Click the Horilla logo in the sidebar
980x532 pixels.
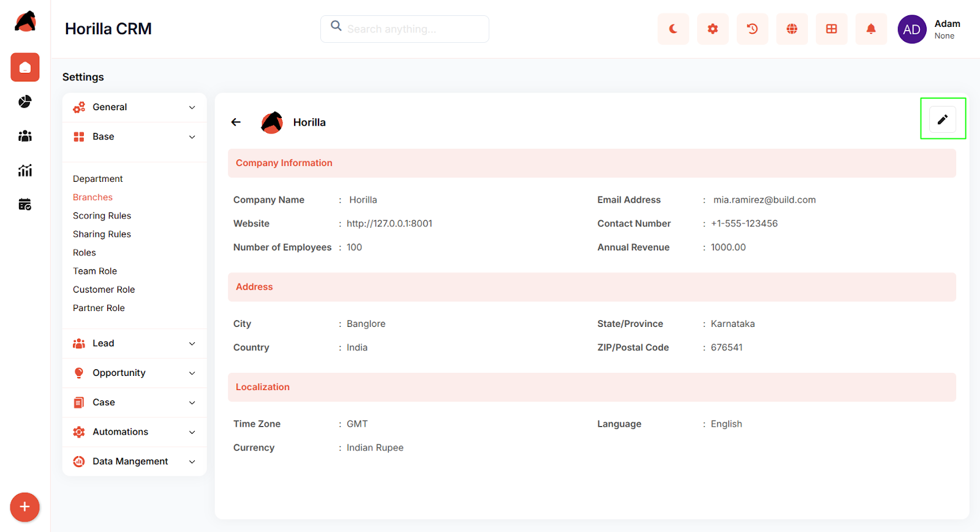point(25,21)
